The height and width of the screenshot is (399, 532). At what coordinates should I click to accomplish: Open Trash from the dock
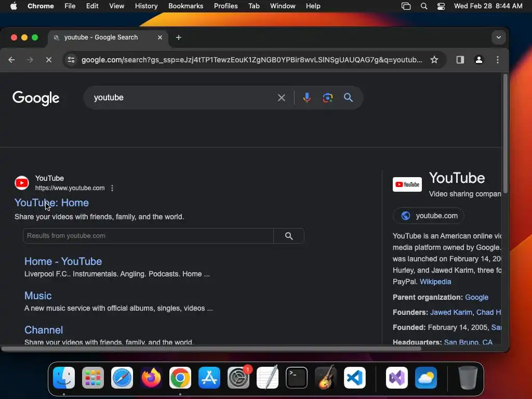coord(468,378)
